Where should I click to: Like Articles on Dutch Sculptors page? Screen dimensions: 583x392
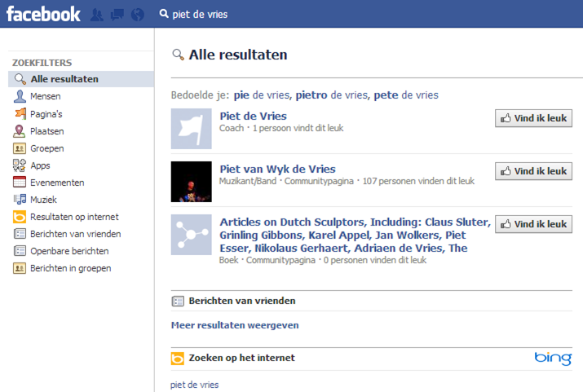(x=533, y=224)
